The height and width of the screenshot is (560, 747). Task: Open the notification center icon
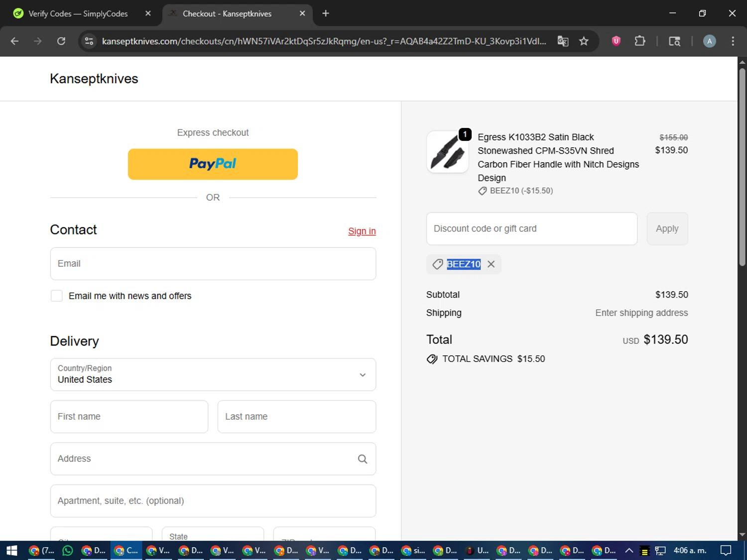click(x=726, y=551)
